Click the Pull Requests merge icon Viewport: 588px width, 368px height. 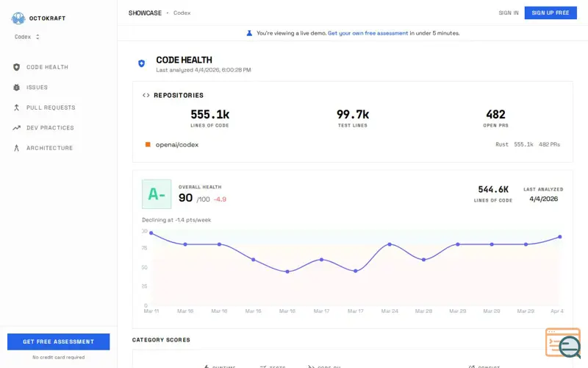(16, 107)
